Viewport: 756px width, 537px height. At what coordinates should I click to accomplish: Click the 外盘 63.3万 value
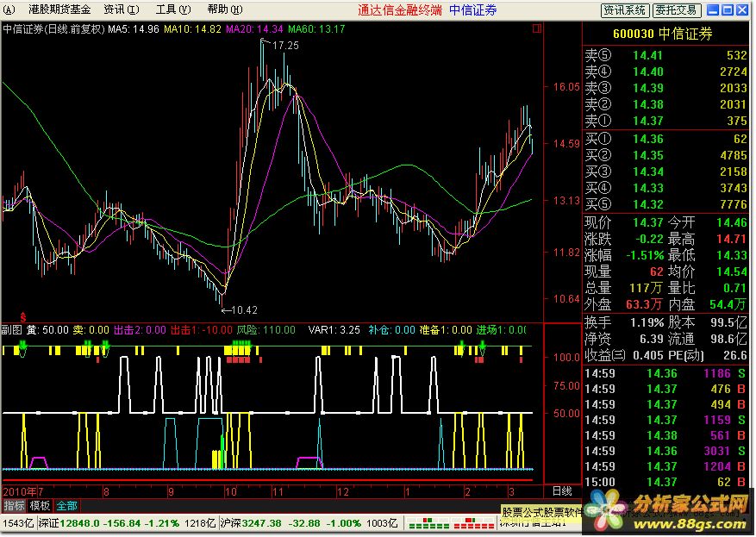coord(644,304)
